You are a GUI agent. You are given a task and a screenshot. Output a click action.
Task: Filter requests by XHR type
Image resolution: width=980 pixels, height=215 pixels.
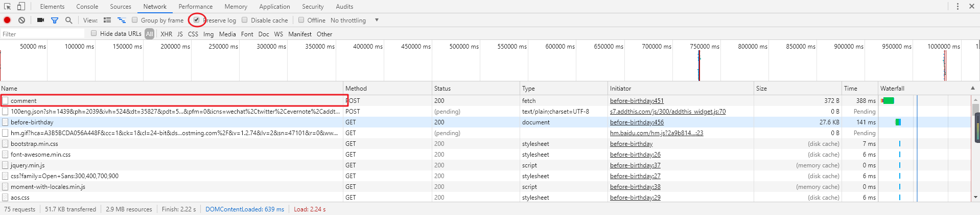pyautogui.click(x=166, y=34)
